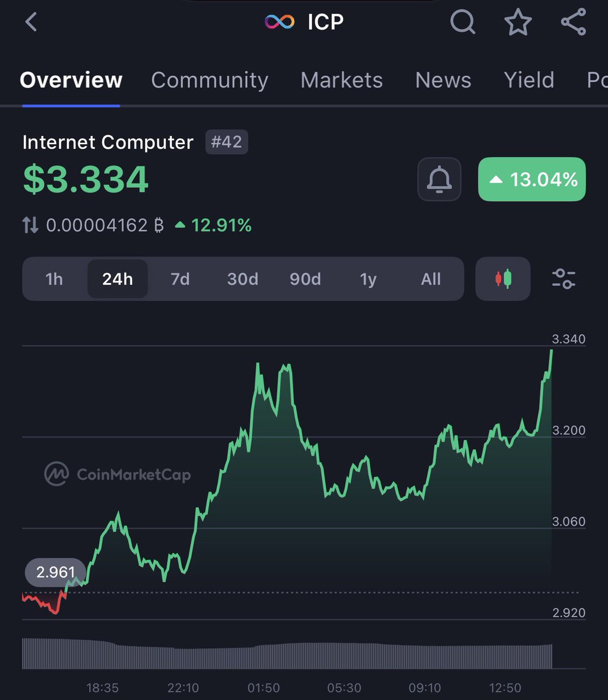Swap price currency arrows icon
Viewport: 608px width, 700px height.
click(x=30, y=225)
